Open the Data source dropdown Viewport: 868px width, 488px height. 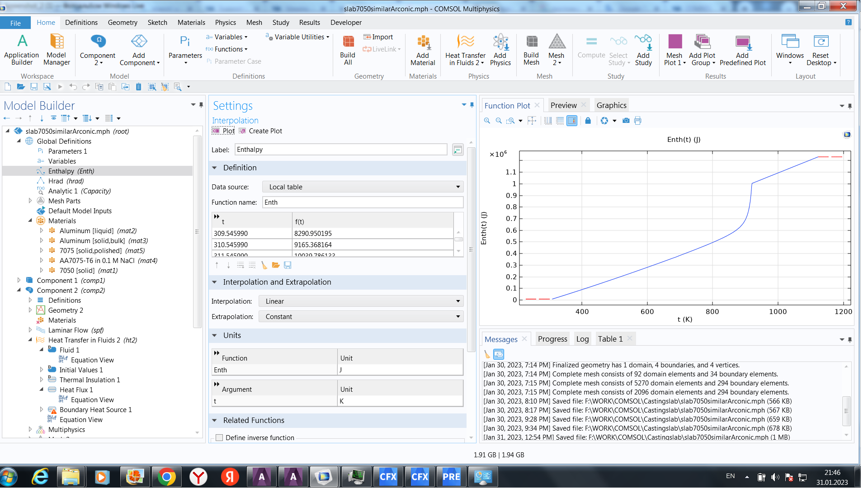[x=363, y=187]
